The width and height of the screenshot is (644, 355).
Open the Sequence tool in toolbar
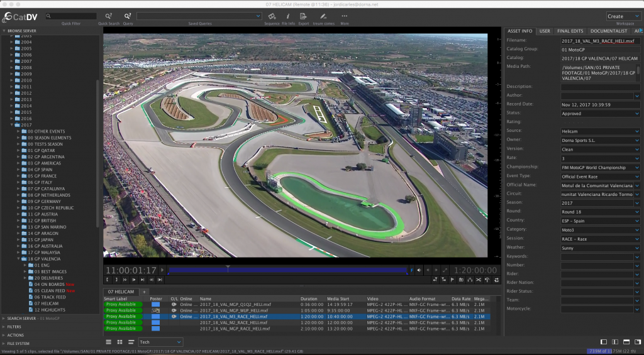272,16
